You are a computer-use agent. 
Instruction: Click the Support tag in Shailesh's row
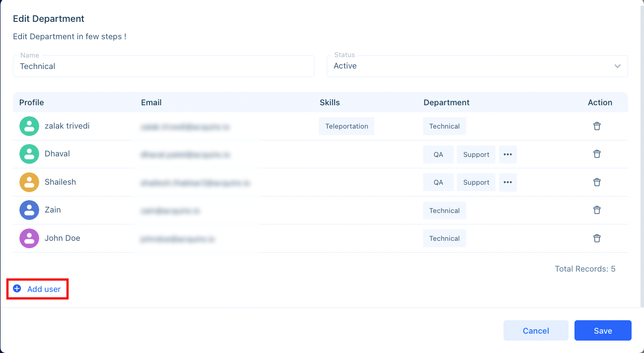[476, 182]
